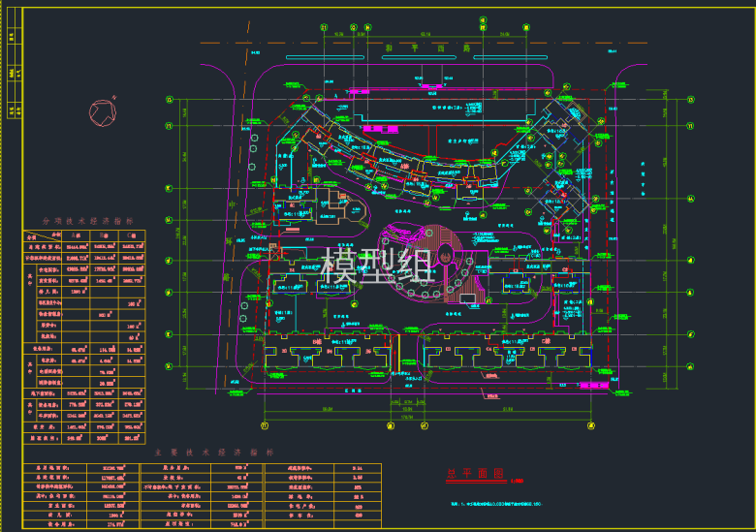Click the top-left grid axis bubble
The width and height of the screenshot is (756, 532).
170,100
